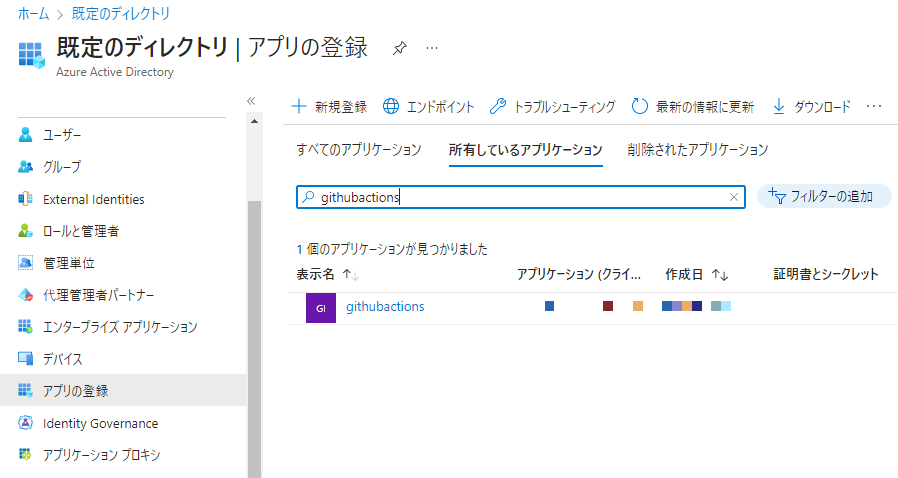Click フィルターの追加 button

coord(824,196)
